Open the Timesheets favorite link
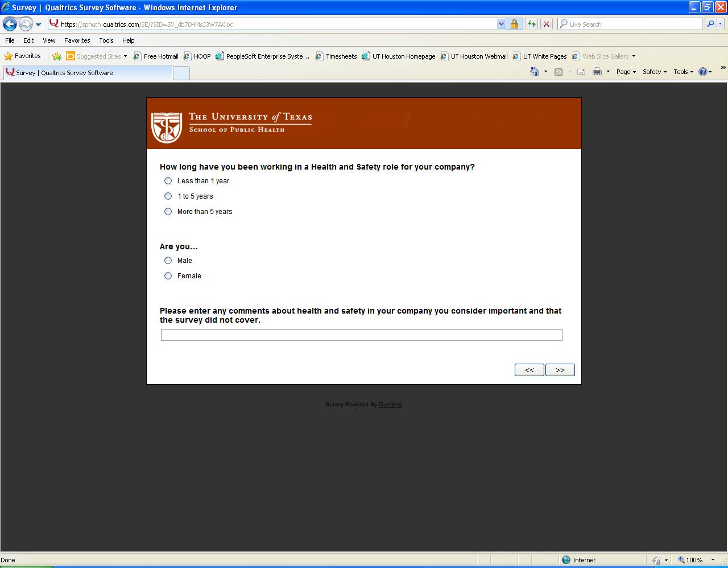Screen dimensions: 728x568 [x=336, y=56]
